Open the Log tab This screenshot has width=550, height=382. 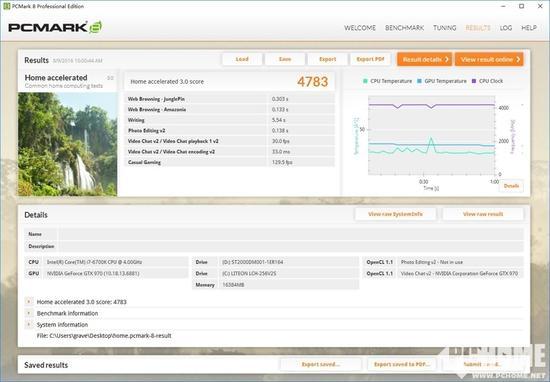505,28
